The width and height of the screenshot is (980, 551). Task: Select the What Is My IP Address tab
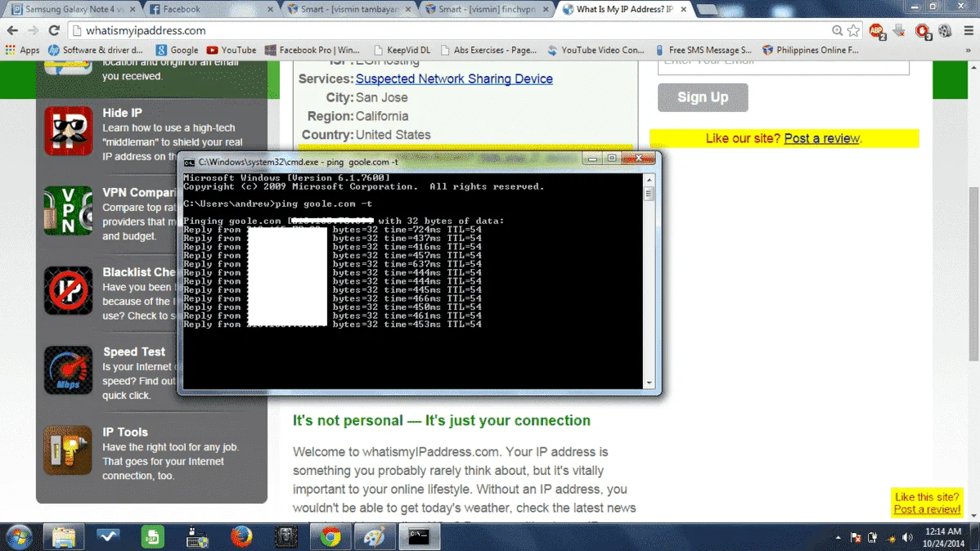[624, 9]
